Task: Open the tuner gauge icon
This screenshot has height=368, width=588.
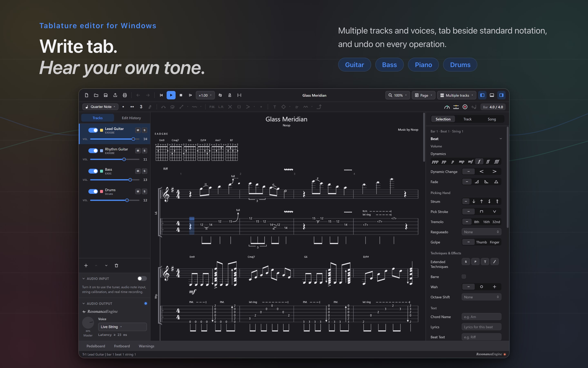Action: 447,107
